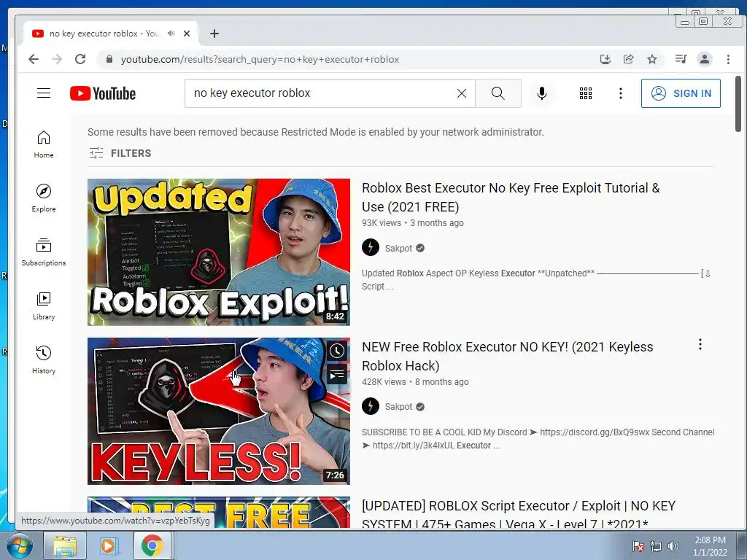Add KEYLESS video to Watch later
The width and height of the screenshot is (747, 560).
coord(337,351)
